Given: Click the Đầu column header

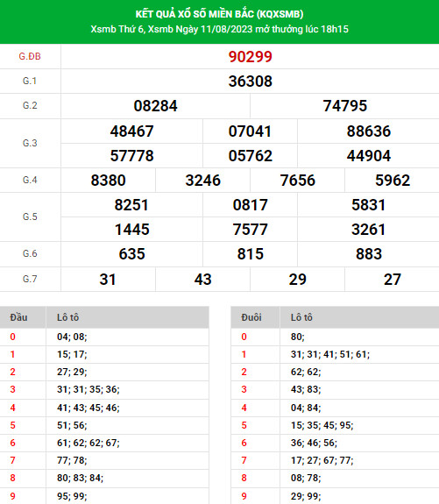Looking at the screenshot, I should (x=18, y=317).
